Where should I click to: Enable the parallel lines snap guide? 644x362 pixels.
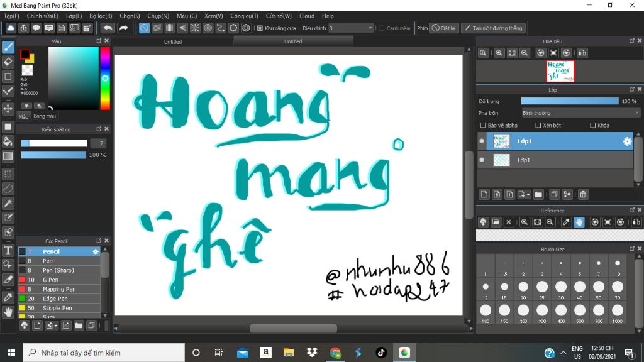coord(157,28)
